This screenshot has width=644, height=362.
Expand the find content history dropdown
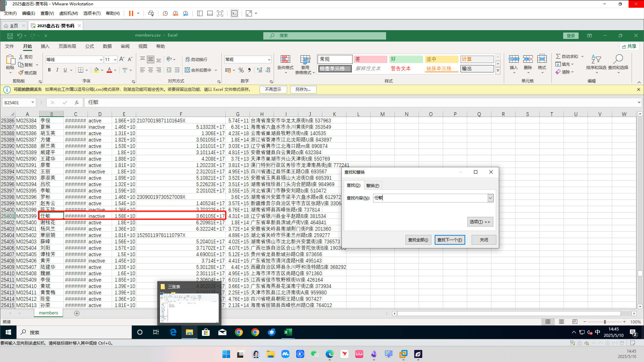[490, 198]
